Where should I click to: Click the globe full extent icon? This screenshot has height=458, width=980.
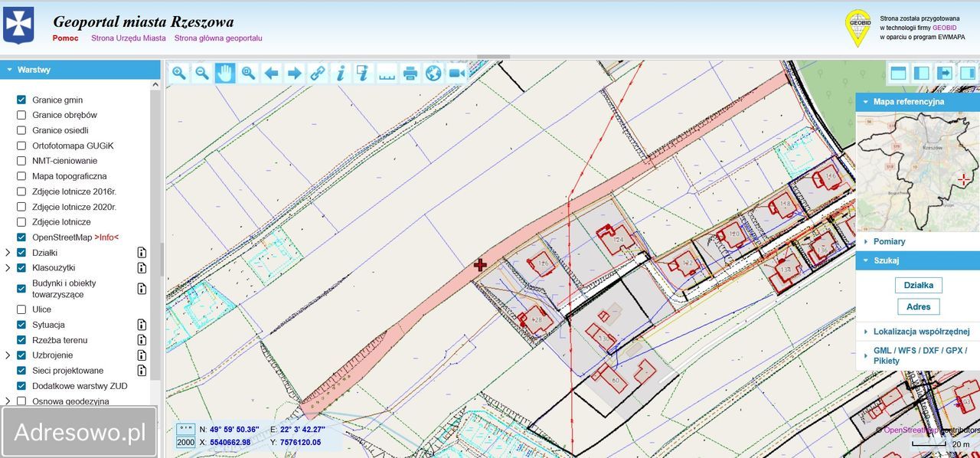coord(433,74)
